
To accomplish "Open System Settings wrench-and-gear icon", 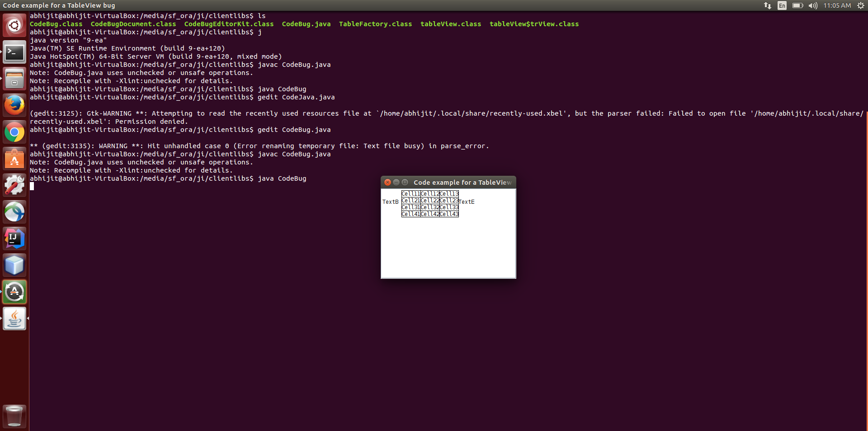I will 14,185.
